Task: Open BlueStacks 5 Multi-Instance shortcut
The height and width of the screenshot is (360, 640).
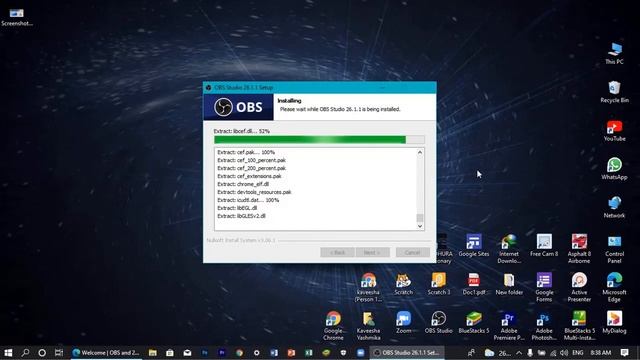Action: tap(579, 325)
